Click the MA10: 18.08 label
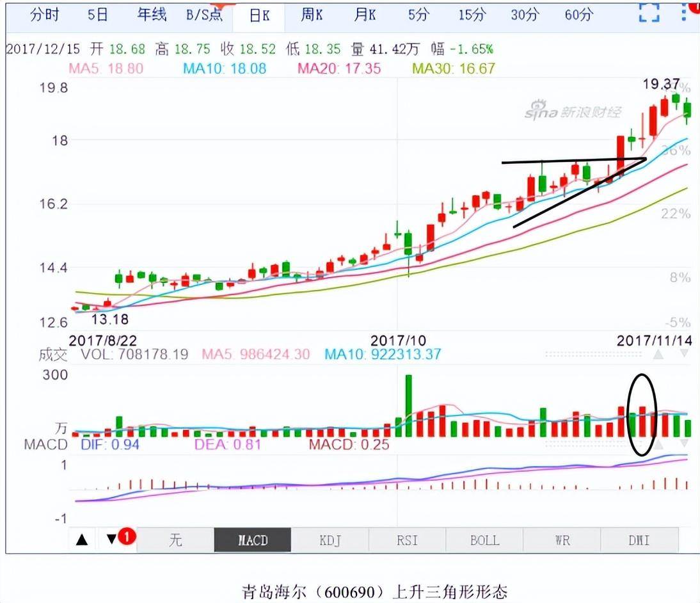This screenshot has width=700, height=603. (x=225, y=68)
